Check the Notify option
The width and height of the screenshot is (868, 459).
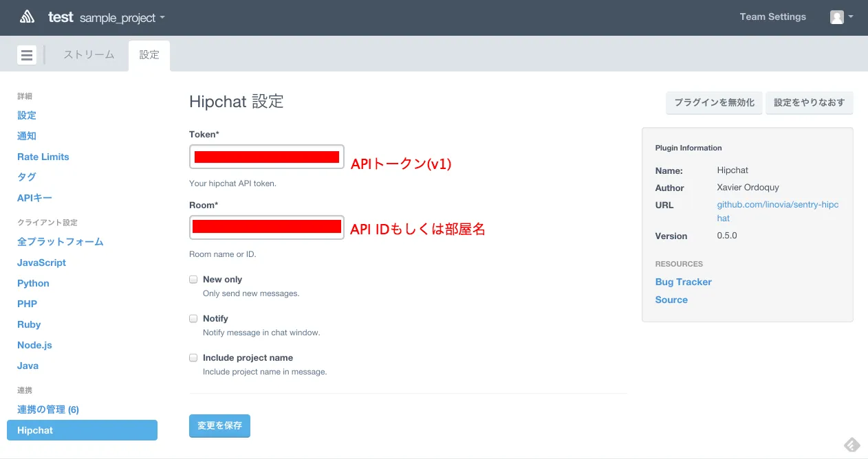(193, 318)
